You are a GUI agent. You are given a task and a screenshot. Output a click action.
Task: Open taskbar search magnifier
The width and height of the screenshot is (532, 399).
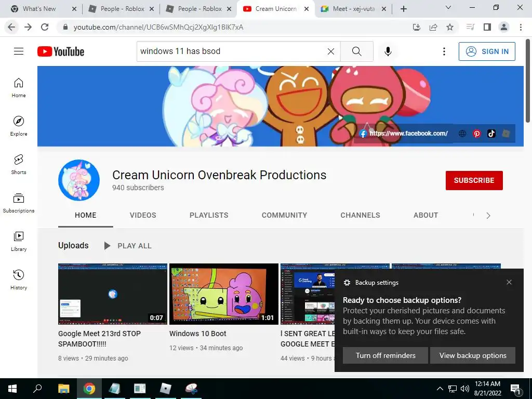pos(37,389)
